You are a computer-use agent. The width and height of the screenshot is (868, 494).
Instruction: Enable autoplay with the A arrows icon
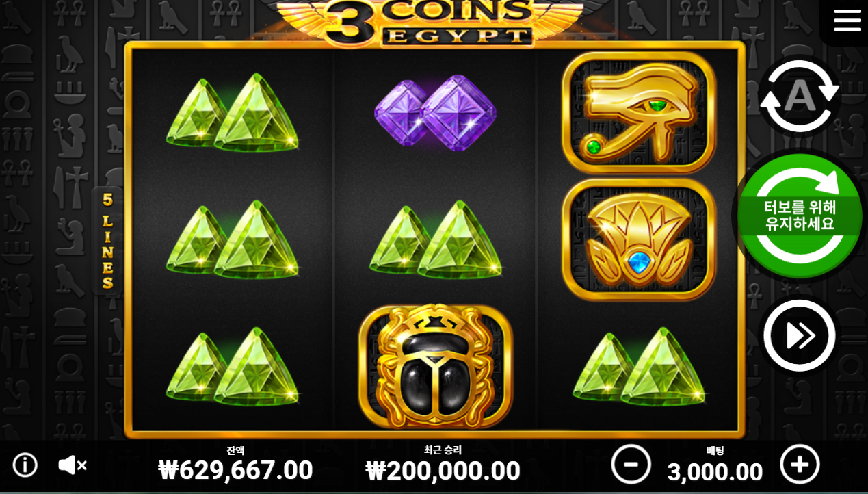point(799,96)
